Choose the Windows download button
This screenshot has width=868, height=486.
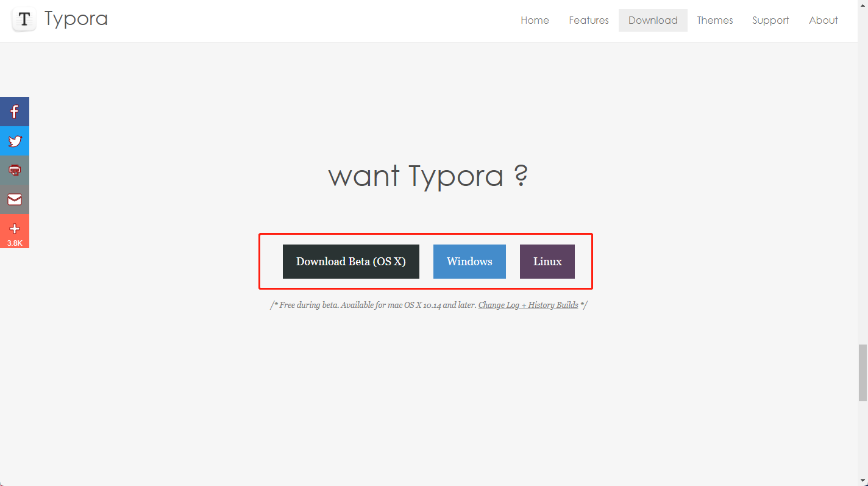coord(469,262)
